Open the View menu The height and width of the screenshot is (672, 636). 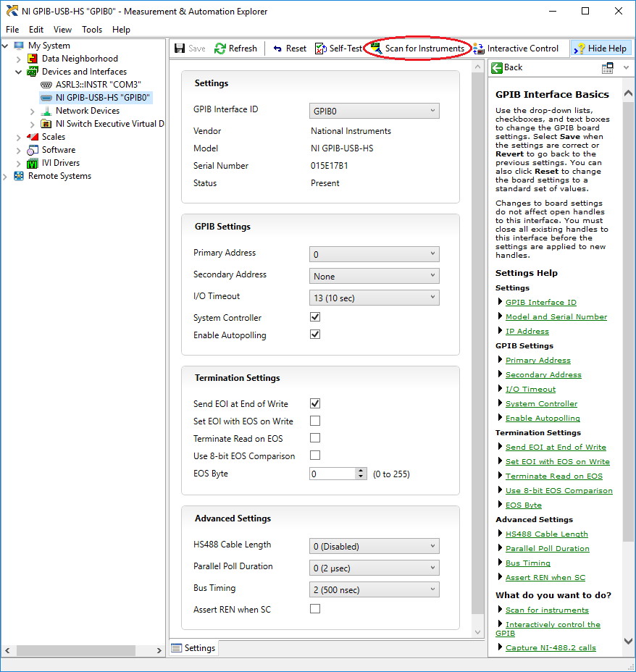click(x=62, y=30)
